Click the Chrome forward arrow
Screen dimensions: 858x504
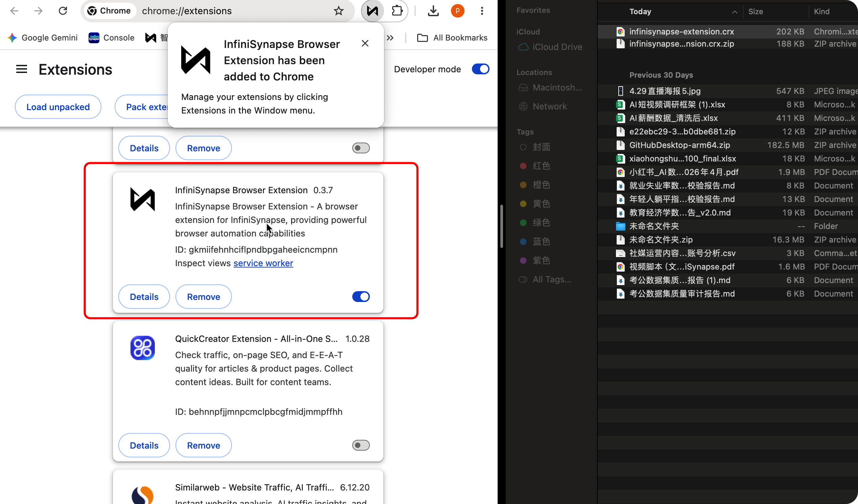tap(39, 11)
